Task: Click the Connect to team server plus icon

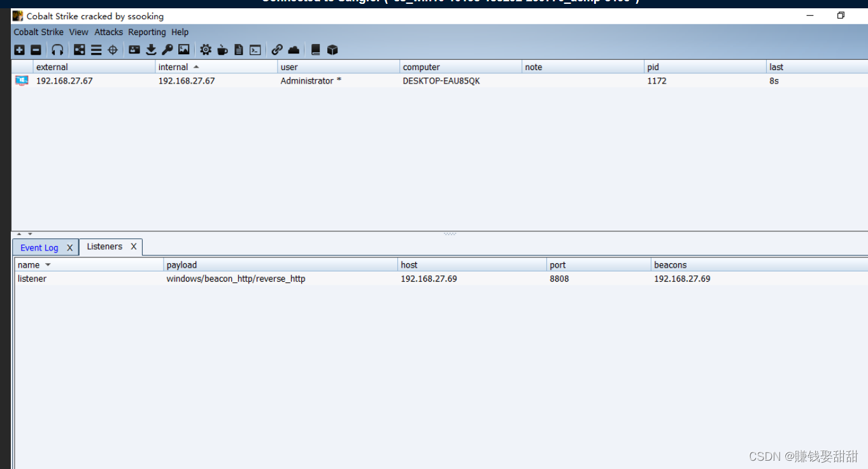Action: click(20, 50)
